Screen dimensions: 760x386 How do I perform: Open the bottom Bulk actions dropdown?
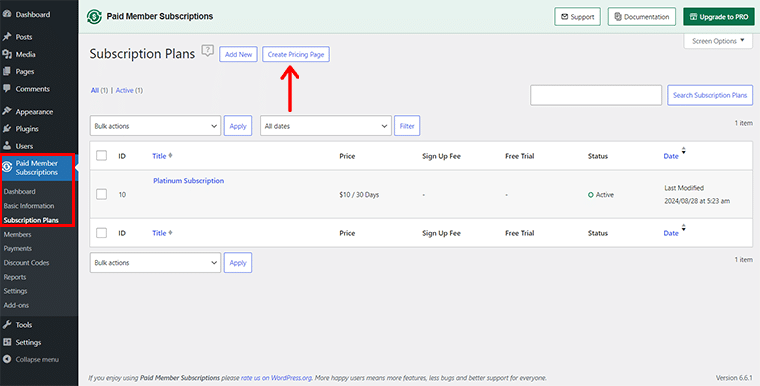pos(155,263)
